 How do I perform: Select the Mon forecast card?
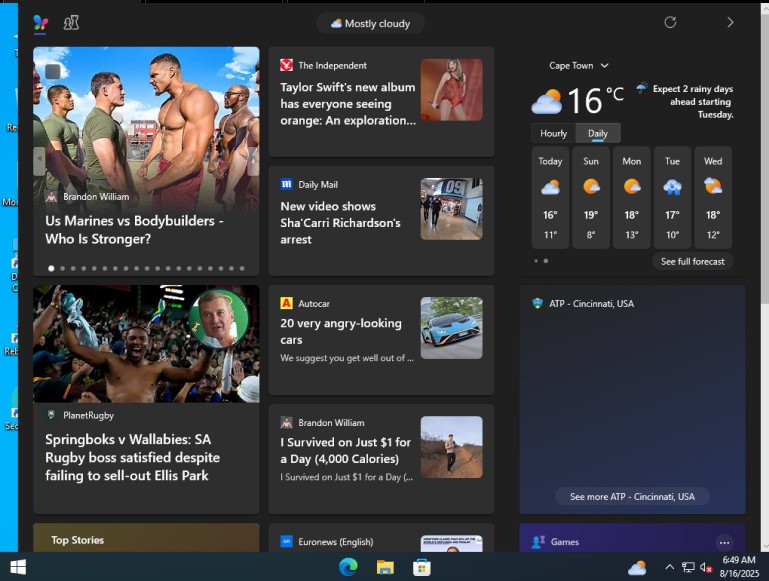tap(632, 198)
